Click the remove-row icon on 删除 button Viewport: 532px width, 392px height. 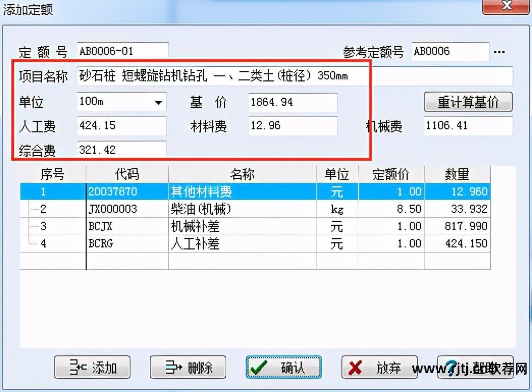tap(174, 367)
